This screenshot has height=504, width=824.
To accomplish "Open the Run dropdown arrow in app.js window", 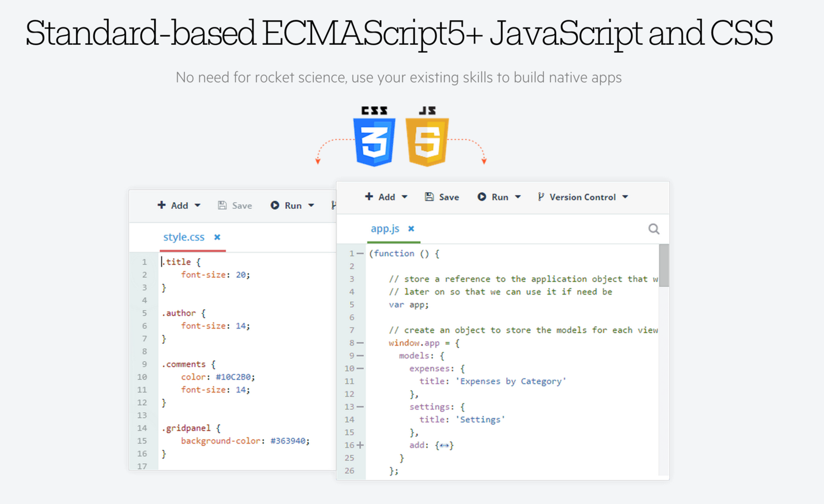I will pyautogui.click(x=518, y=197).
